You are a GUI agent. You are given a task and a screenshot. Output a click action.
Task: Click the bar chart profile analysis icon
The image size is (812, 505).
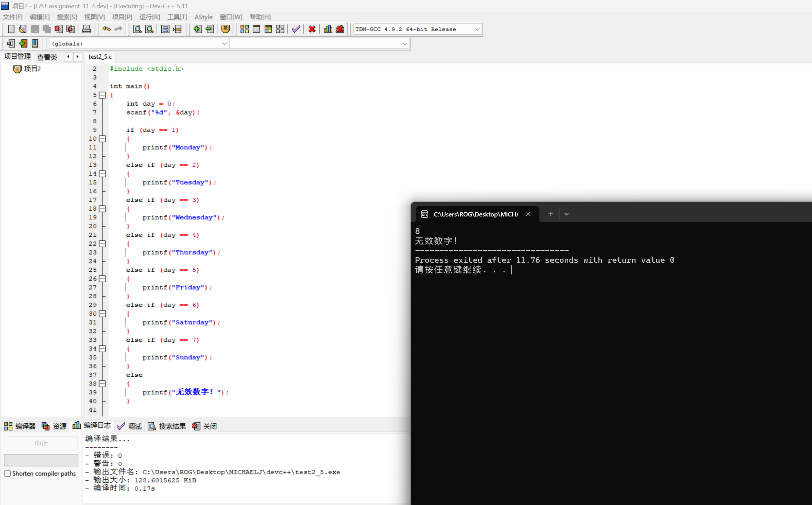click(328, 29)
